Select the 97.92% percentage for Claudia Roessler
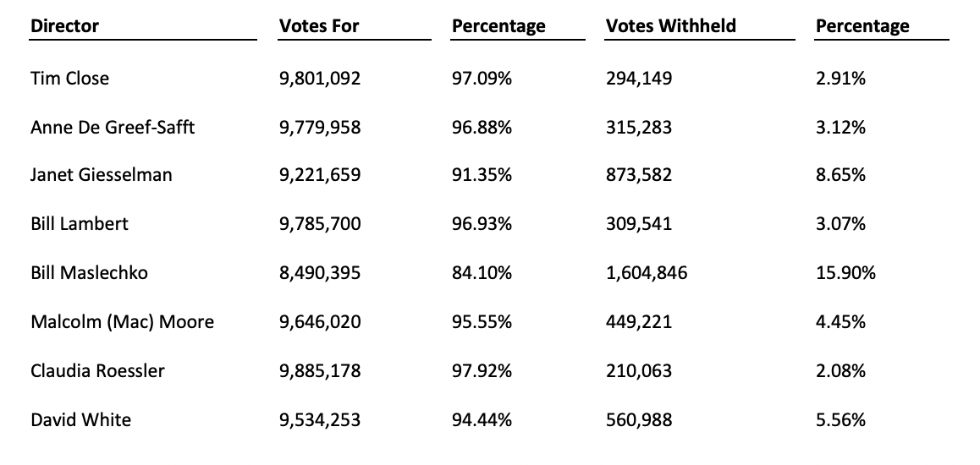 (482, 371)
